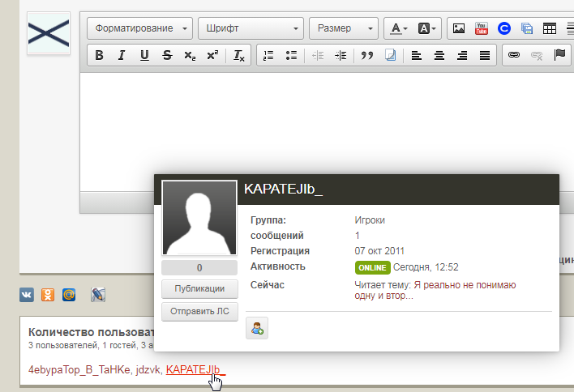Open the text color picker
The height and width of the screenshot is (392, 574).
(399, 28)
